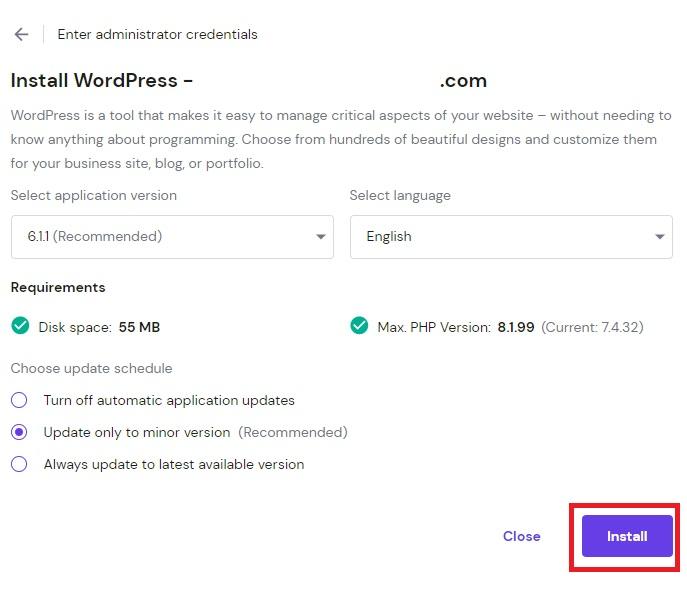Click the Disk space green checkmark icon
This screenshot has width=687, height=591.
(20, 326)
